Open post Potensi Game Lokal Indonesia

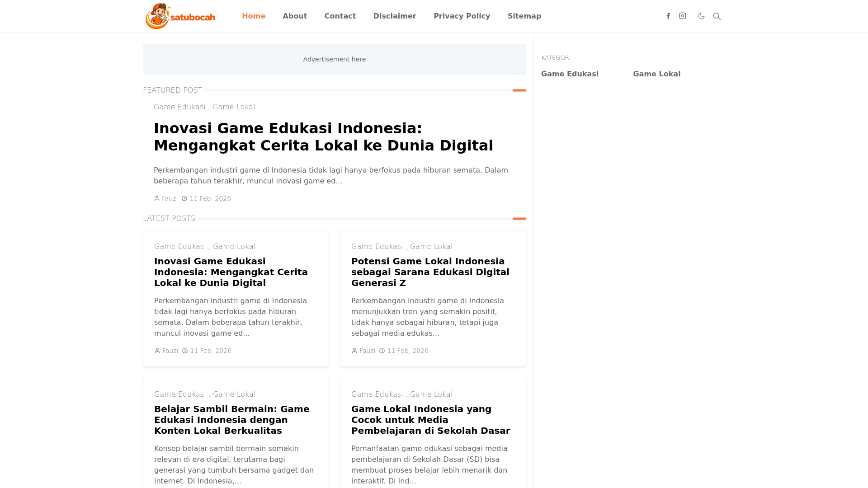pos(430,272)
